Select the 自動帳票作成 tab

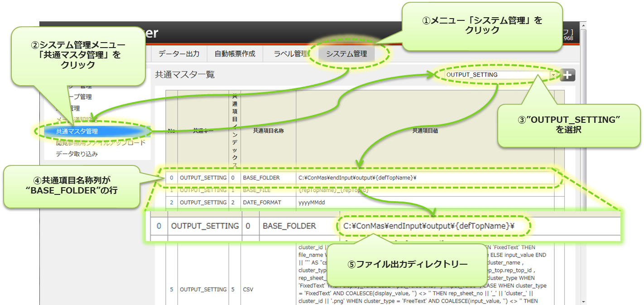tap(235, 53)
